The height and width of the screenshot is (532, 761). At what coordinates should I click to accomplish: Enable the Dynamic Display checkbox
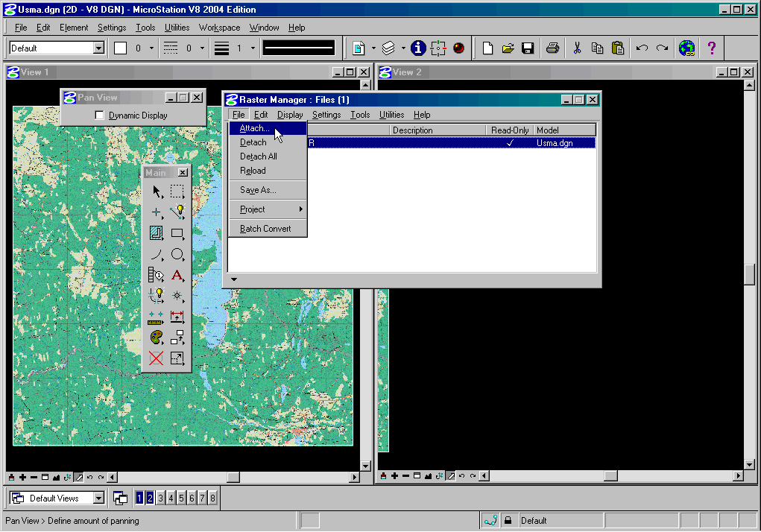(x=99, y=115)
